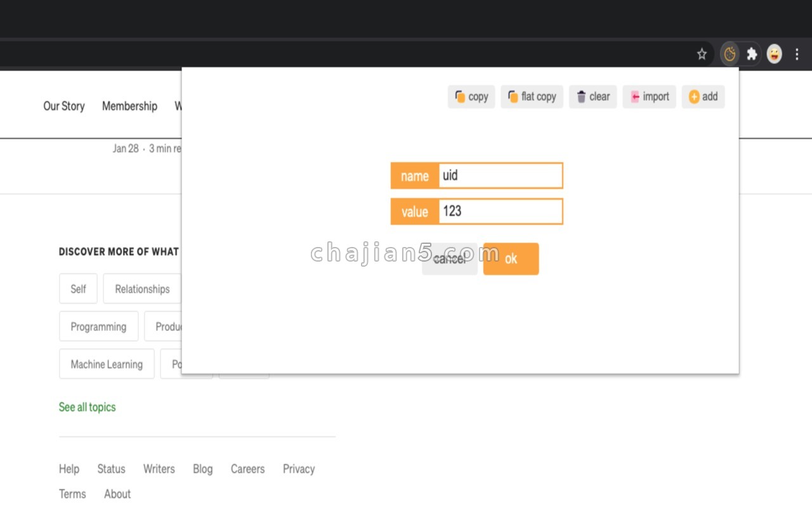Image resolution: width=812 pixels, height=508 pixels.
Task: Select the Relationships topic tag
Action: point(142,289)
